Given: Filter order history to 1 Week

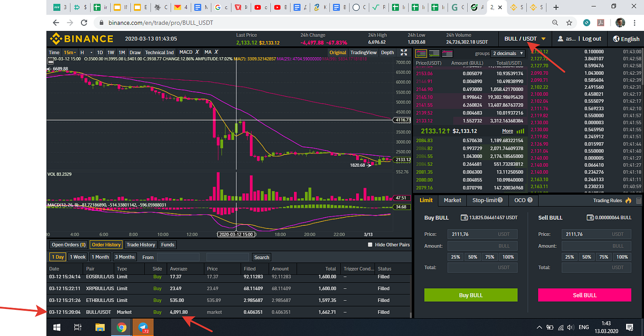Looking at the screenshot, I should pos(77,257).
